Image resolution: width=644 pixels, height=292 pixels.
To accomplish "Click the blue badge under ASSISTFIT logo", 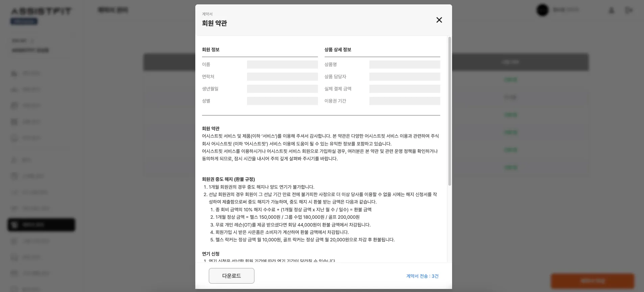I will (24, 21).
